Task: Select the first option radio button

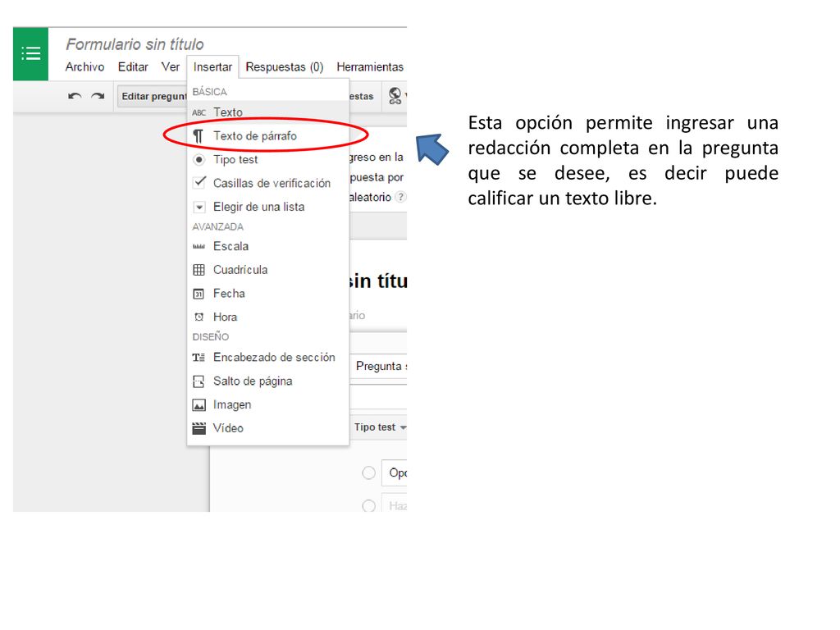Action: [x=368, y=473]
